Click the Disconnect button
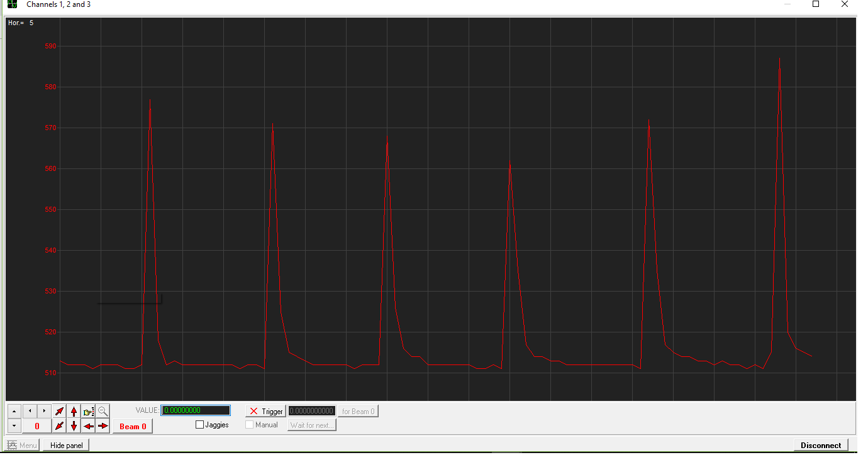The height and width of the screenshot is (460, 868). [820, 446]
